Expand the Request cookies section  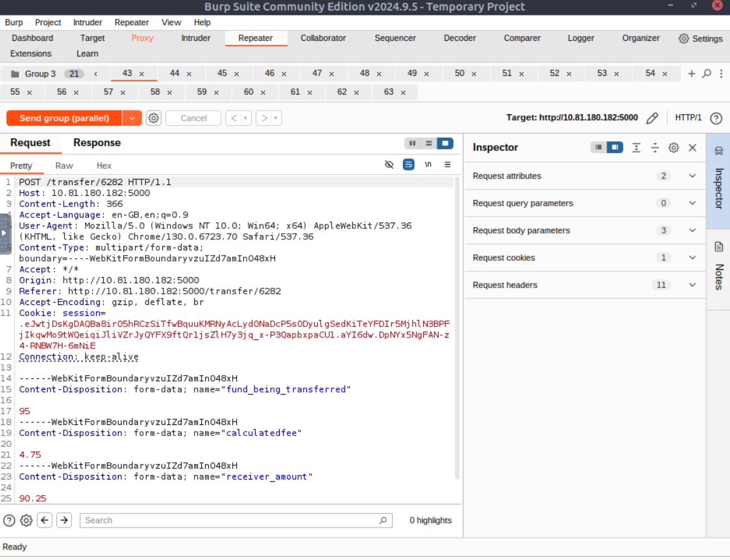(x=692, y=258)
